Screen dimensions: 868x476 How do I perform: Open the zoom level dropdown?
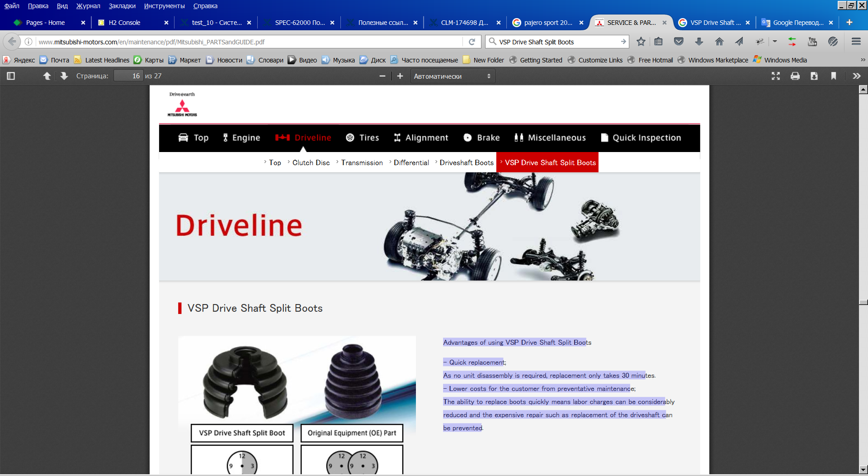click(452, 76)
